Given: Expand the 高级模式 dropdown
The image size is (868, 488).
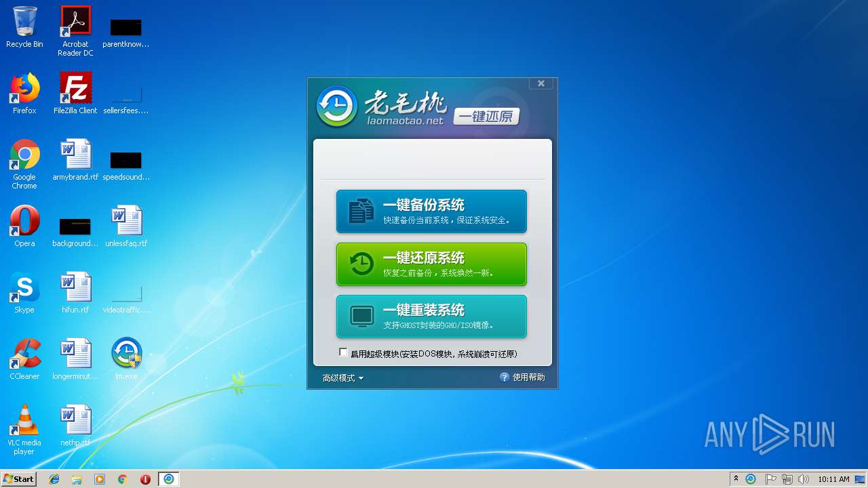Looking at the screenshot, I should (343, 378).
